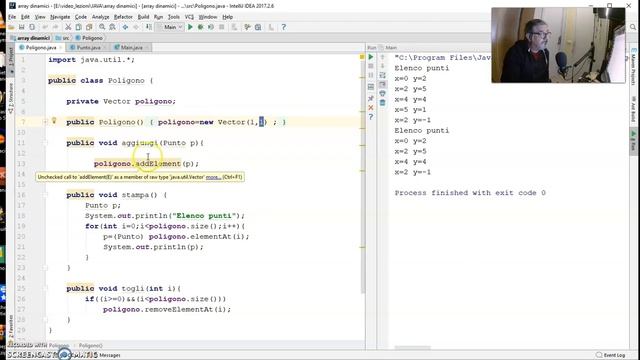Collapse stampa method fold marker
Screen dimensions: 640x360
coord(45,195)
